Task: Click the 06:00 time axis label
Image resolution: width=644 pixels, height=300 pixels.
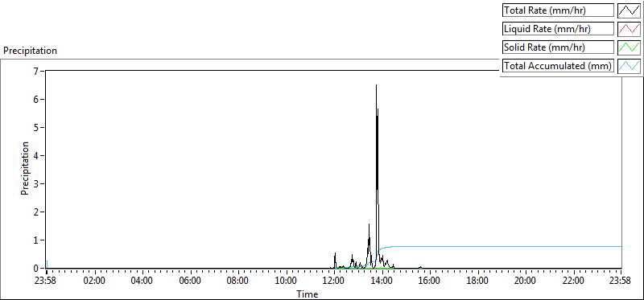Action: [191, 282]
